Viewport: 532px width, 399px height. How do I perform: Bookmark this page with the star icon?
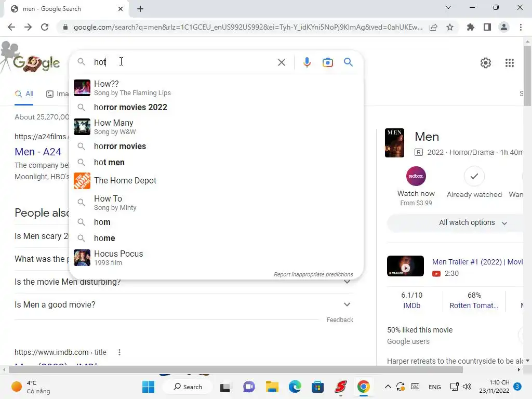[x=450, y=27]
